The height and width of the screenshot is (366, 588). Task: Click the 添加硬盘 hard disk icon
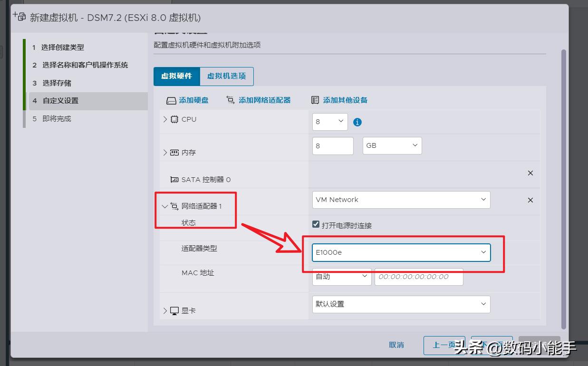171,100
